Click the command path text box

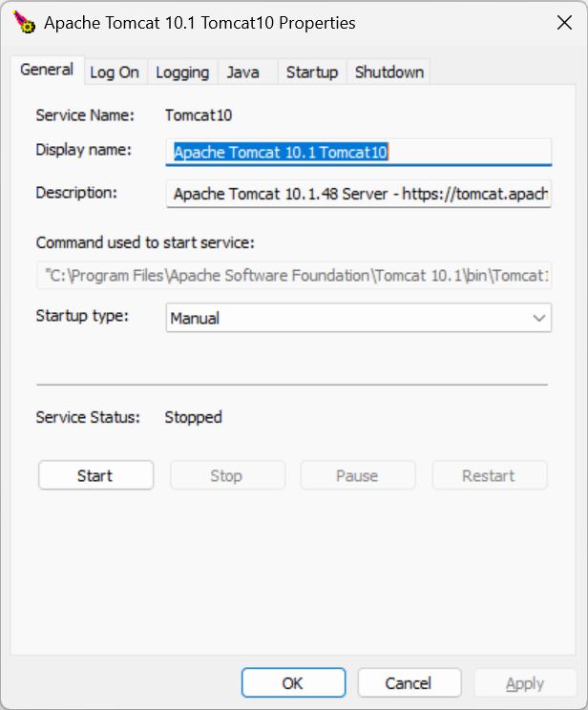point(294,276)
